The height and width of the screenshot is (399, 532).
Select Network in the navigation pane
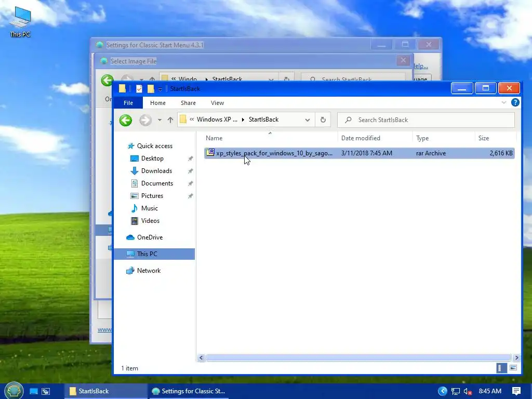149,271
